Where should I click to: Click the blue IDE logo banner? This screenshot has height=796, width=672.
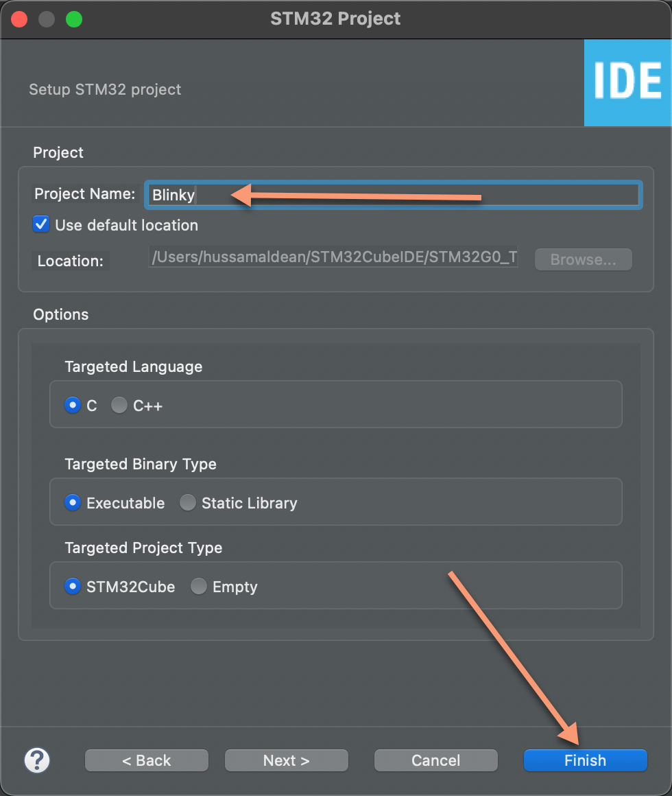[627, 82]
